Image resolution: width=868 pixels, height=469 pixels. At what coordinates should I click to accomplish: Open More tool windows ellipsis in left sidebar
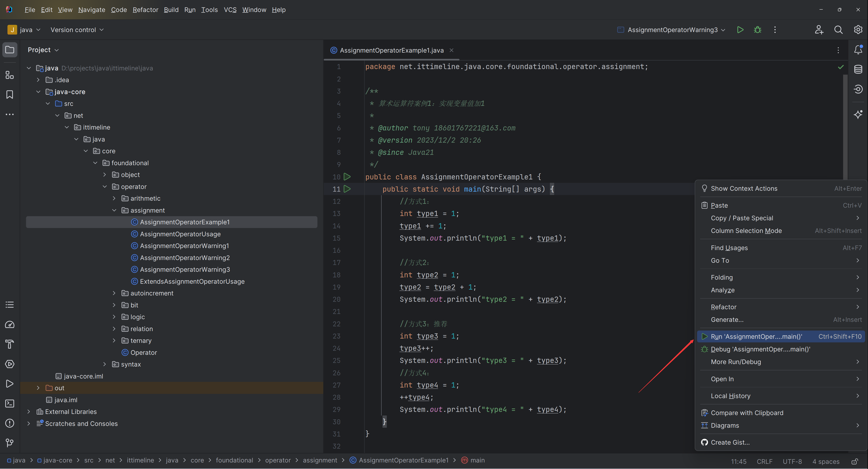[10, 114]
